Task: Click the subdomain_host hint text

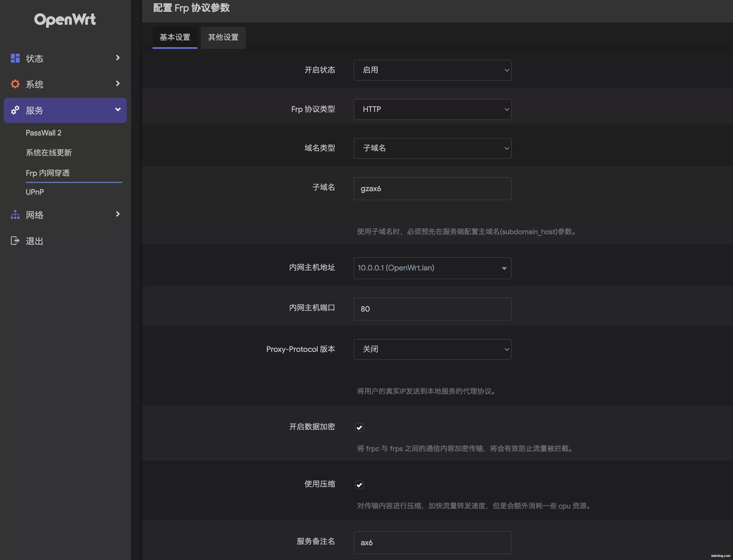Action: [467, 232]
